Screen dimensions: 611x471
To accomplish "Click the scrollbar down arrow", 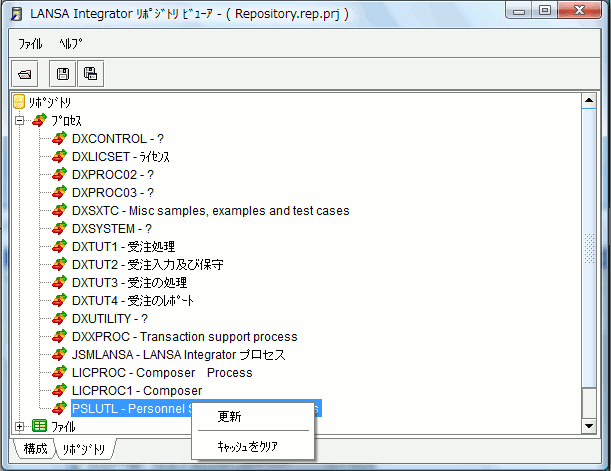I will (x=589, y=426).
